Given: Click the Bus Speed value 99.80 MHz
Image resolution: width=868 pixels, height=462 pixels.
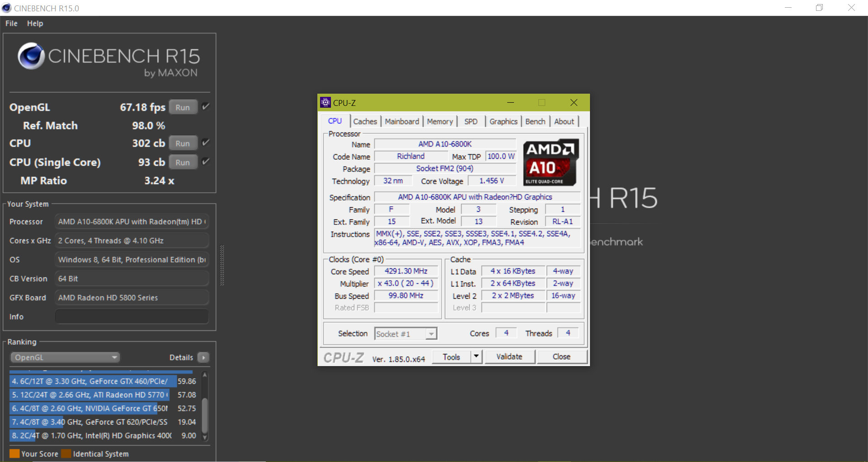Looking at the screenshot, I should (x=406, y=295).
